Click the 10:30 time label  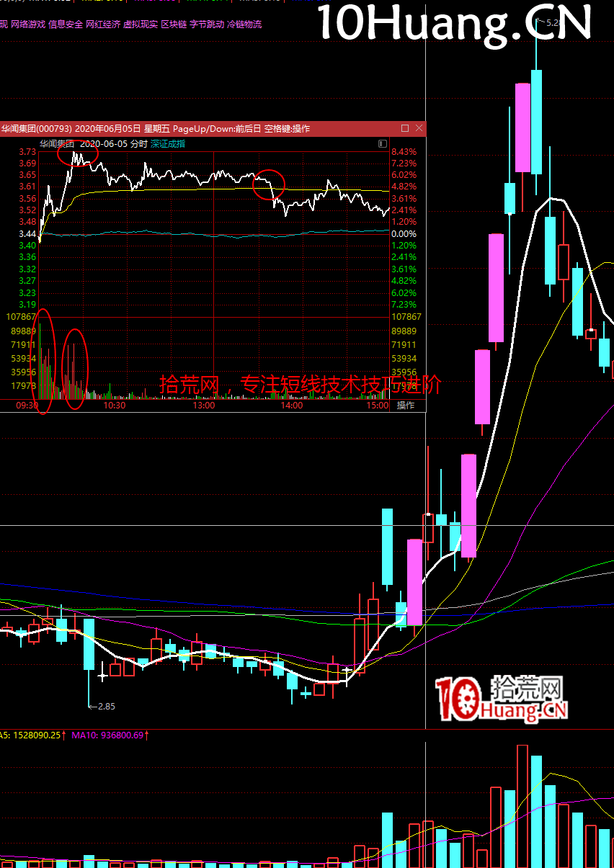pos(115,406)
